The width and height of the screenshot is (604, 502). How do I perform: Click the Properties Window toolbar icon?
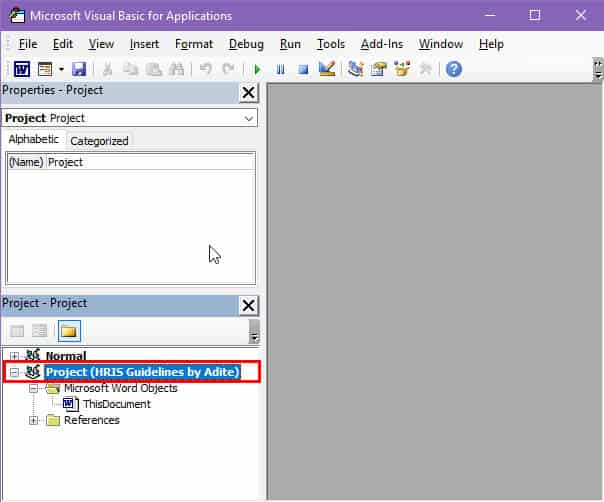[x=378, y=69]
